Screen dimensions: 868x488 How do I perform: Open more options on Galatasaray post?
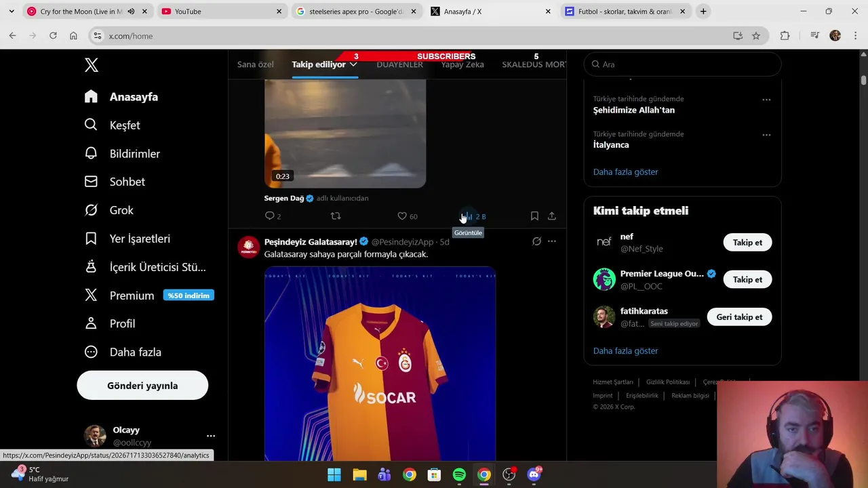(x=552, y=241)
